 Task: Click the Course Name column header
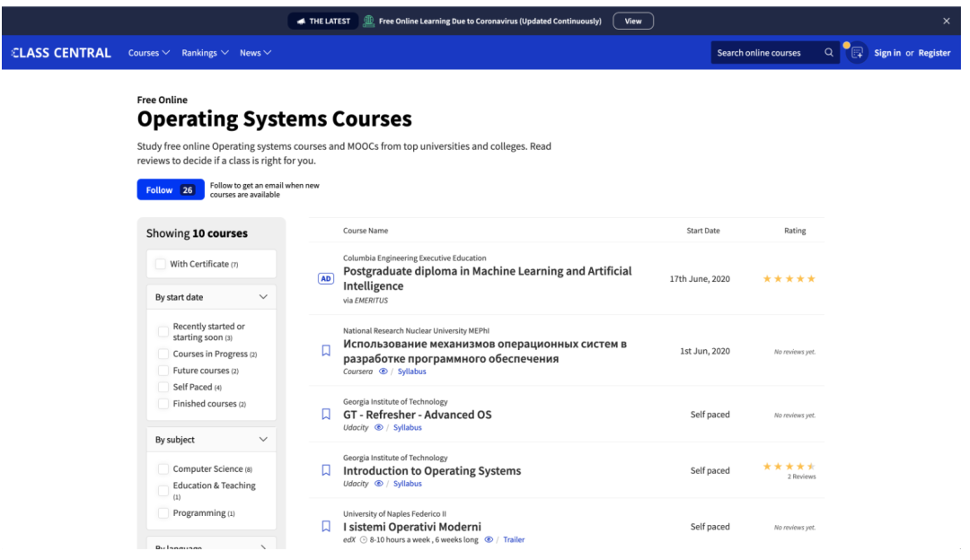[x=366, y=231]
